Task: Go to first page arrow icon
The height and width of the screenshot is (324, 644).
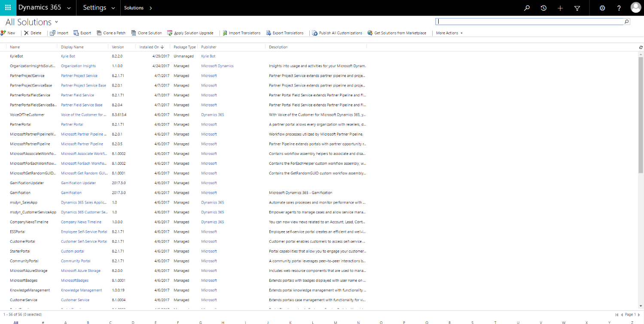Action: coord(617,315)
